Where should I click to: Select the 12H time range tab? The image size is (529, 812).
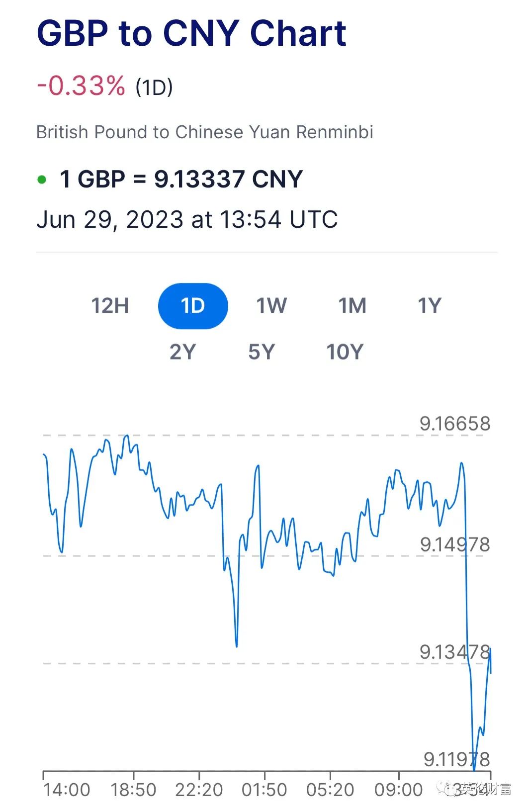click(x=110, y=305)
